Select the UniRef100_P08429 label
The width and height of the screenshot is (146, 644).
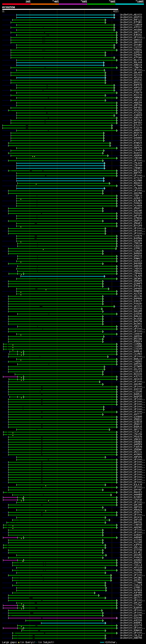point(131,557)
